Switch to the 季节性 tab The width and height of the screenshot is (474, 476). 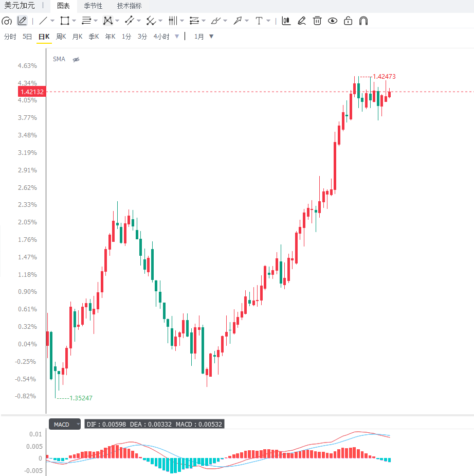[x=93, y=6]
